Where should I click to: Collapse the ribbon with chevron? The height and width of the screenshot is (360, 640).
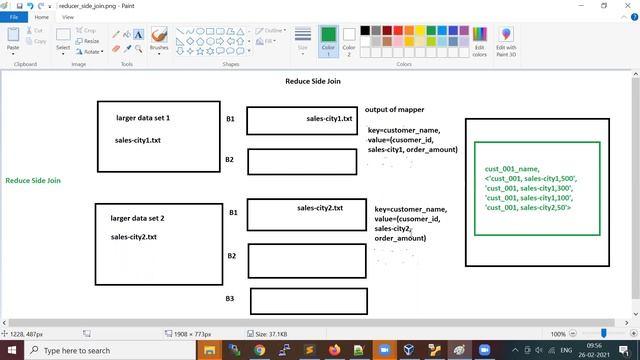(624, 17)
